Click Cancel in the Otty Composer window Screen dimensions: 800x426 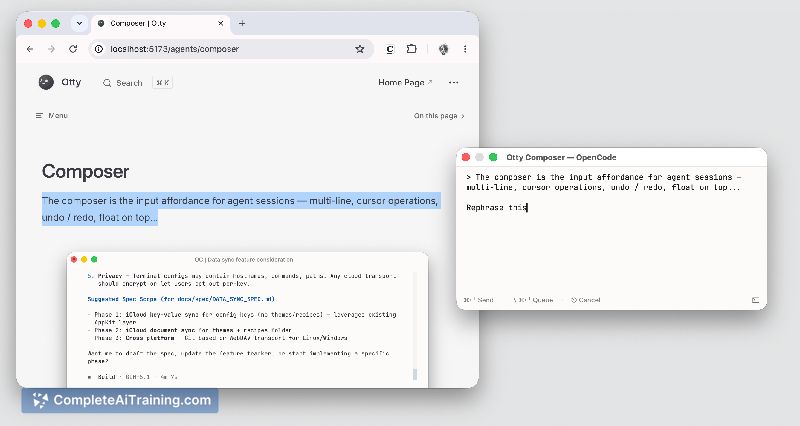tap(586, 300)
